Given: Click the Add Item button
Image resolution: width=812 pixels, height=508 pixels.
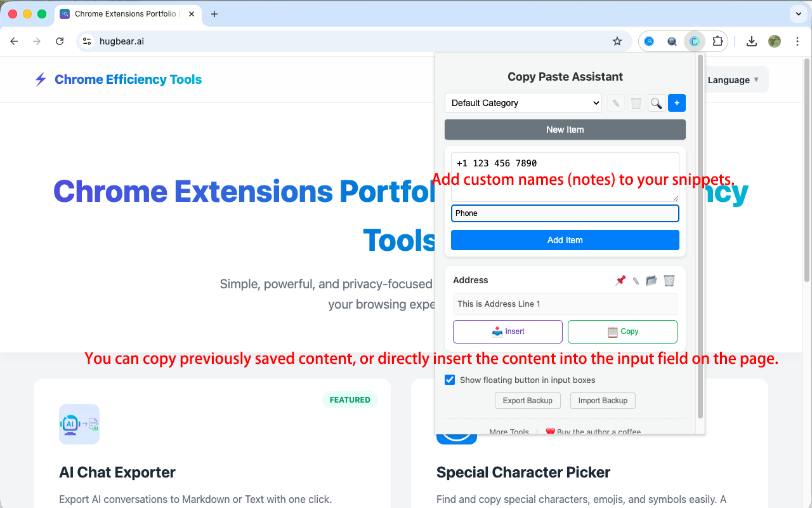Looking at the screenshot, I should coord(565,240).
